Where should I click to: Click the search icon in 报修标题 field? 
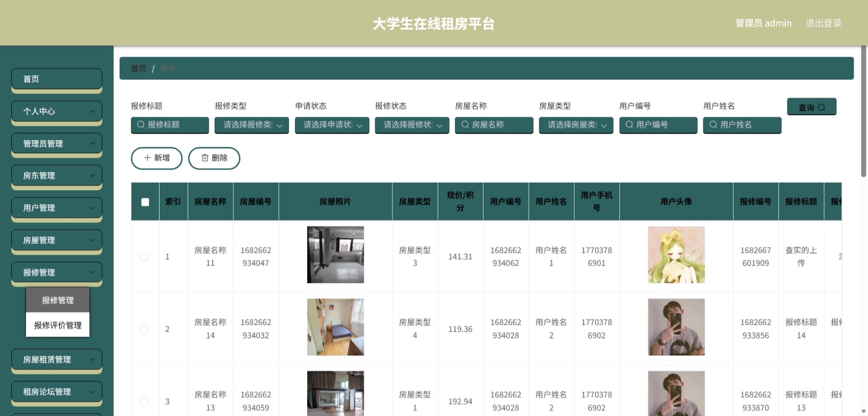(x=141, y=125)
